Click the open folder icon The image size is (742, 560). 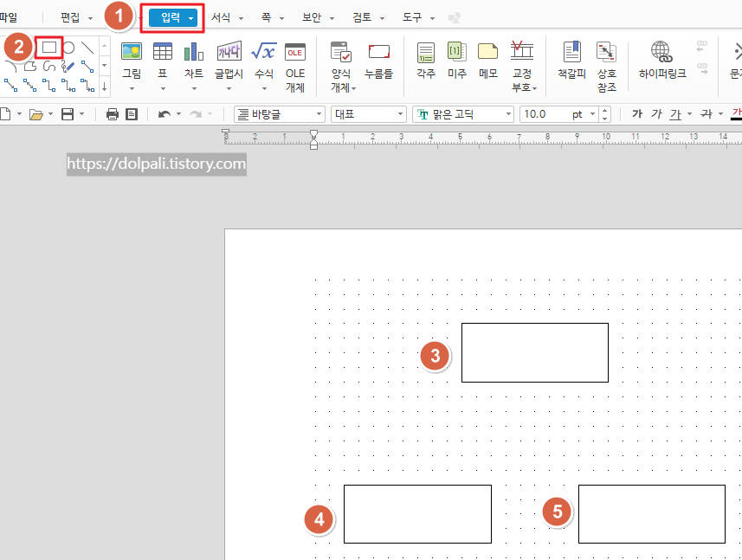[36, 114]
